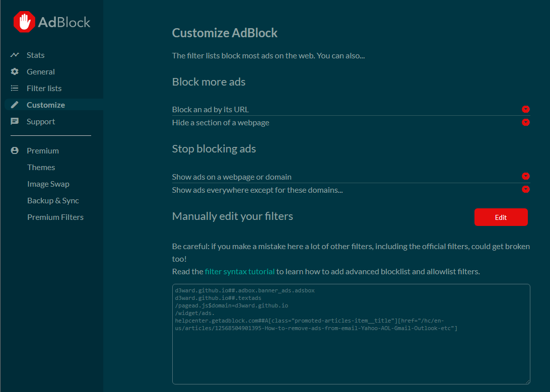Screen dimensions: 550x392
Task: Select the Customize menu item
Action: coord(46,105)
